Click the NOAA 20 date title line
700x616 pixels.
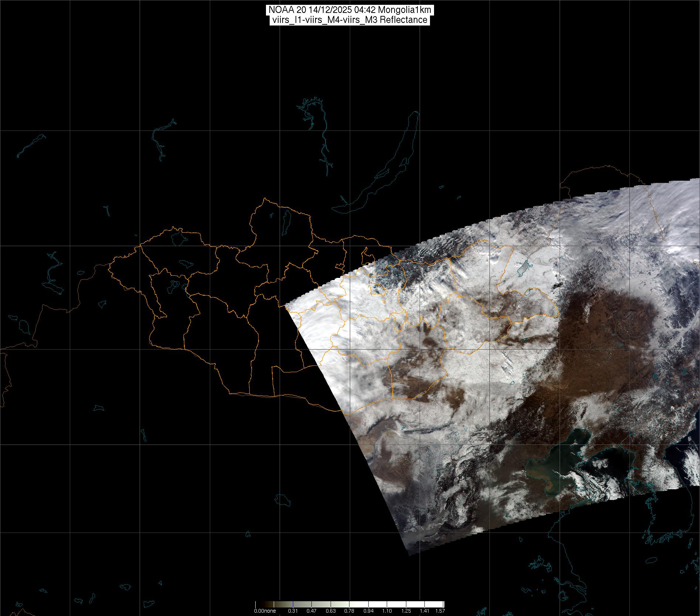point(349,10)
